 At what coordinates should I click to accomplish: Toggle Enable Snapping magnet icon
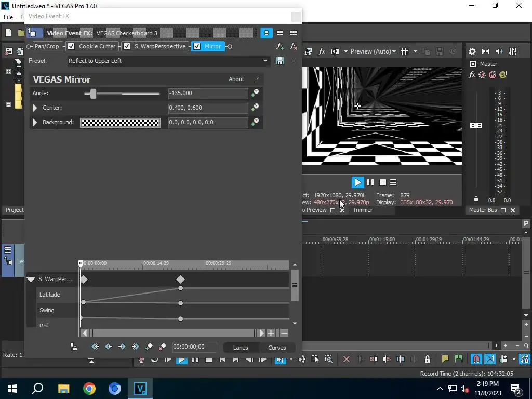tap(476, 359)
